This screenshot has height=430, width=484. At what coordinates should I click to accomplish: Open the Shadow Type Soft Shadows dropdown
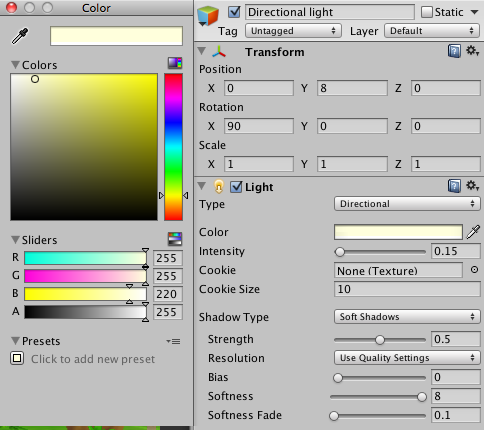(x=407, y=317)
